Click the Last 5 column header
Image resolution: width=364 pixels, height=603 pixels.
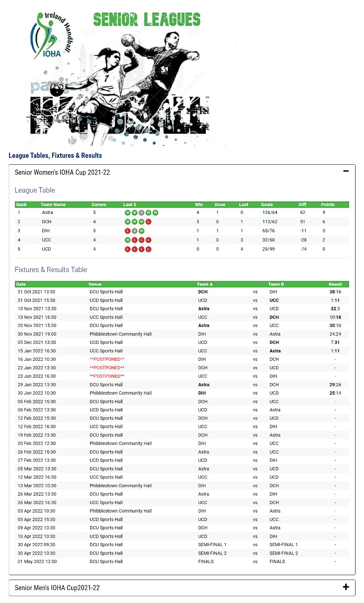point(130,205)
